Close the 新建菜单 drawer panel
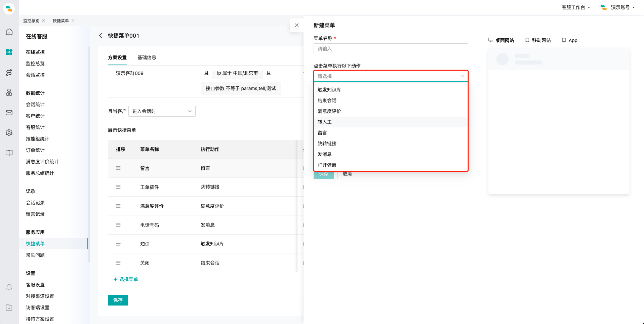Screen dimensions: 644x324 pos(296,25)
